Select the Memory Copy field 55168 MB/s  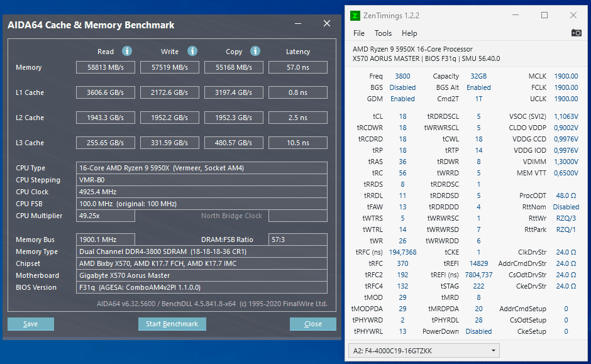234,67
